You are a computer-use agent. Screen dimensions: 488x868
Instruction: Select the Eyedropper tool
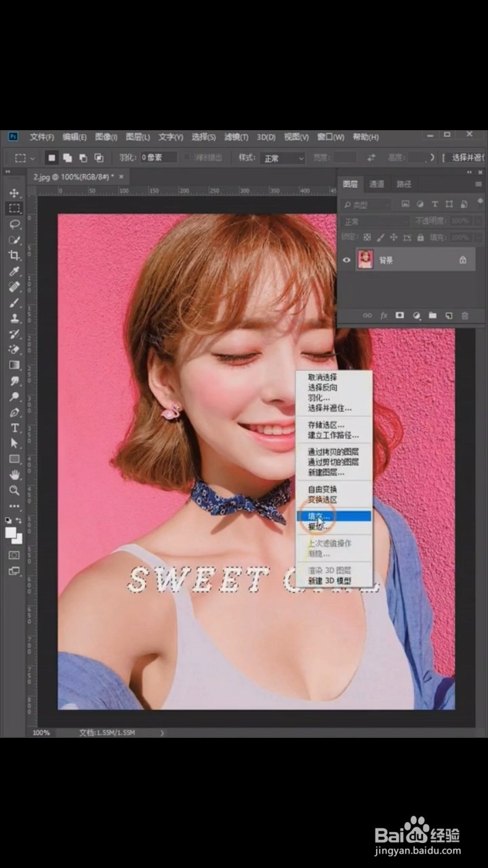pos(14,271)
